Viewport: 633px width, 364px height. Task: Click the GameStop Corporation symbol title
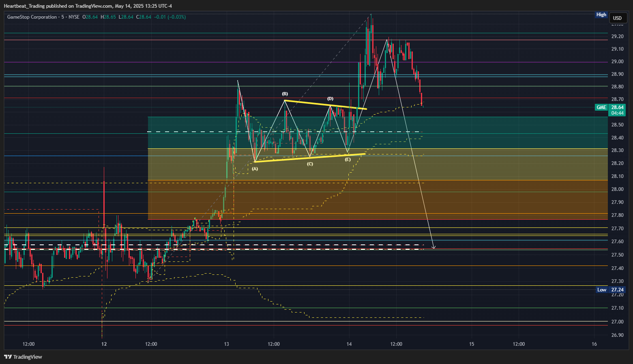(x=32, y=17)
